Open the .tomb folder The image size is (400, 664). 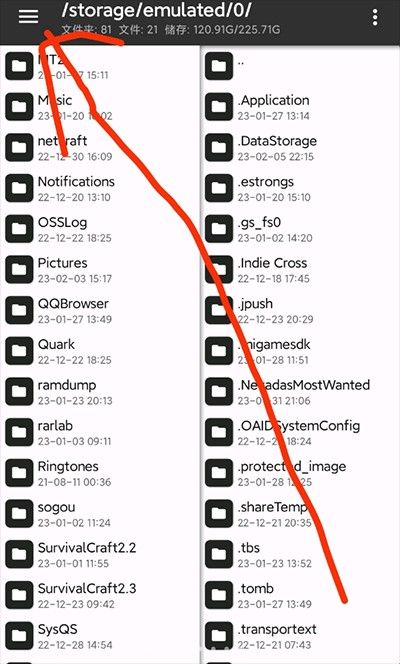pos(300,595)
